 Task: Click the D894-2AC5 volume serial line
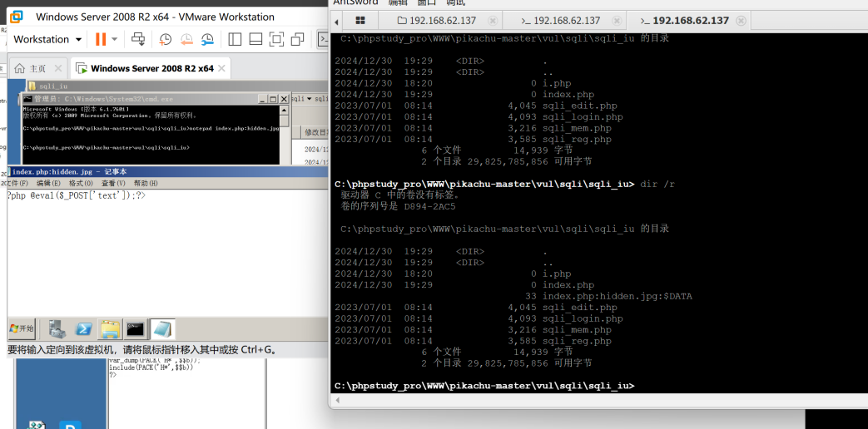398,206
